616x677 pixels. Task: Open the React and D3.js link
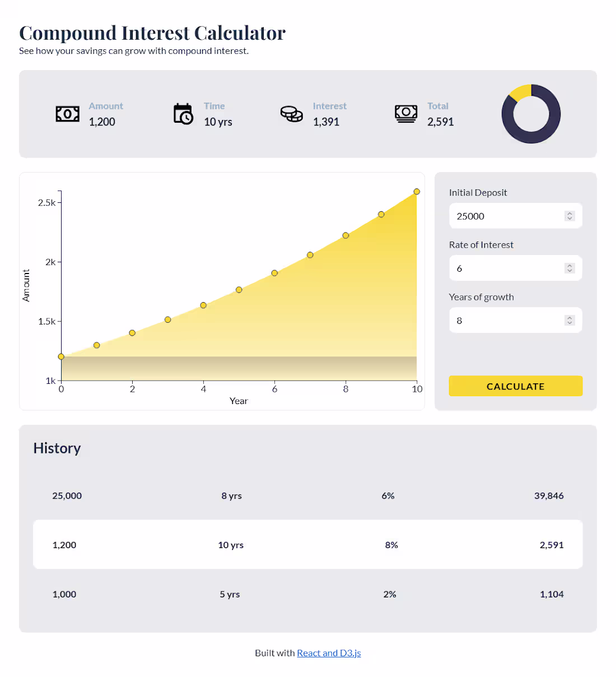pos(329,653)
